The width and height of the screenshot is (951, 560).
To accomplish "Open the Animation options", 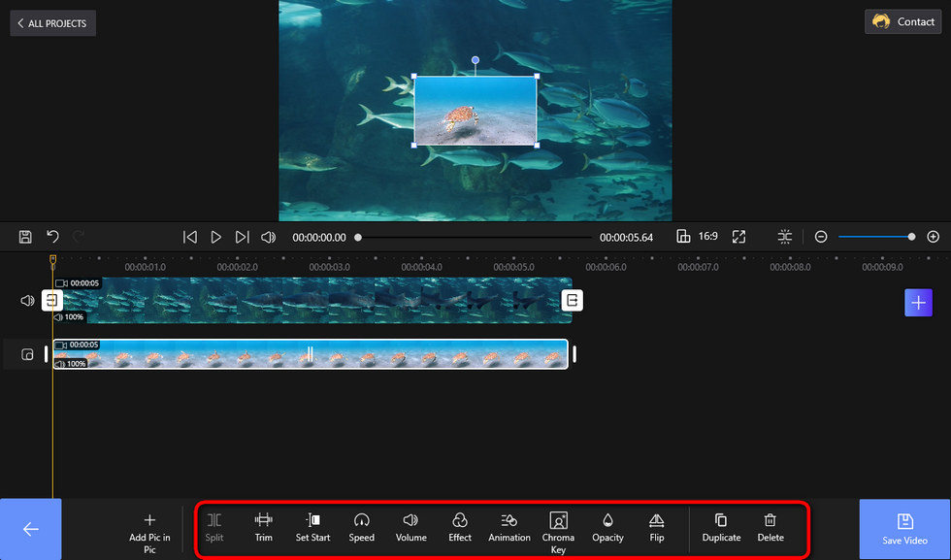I will click(x=509, y=527).
